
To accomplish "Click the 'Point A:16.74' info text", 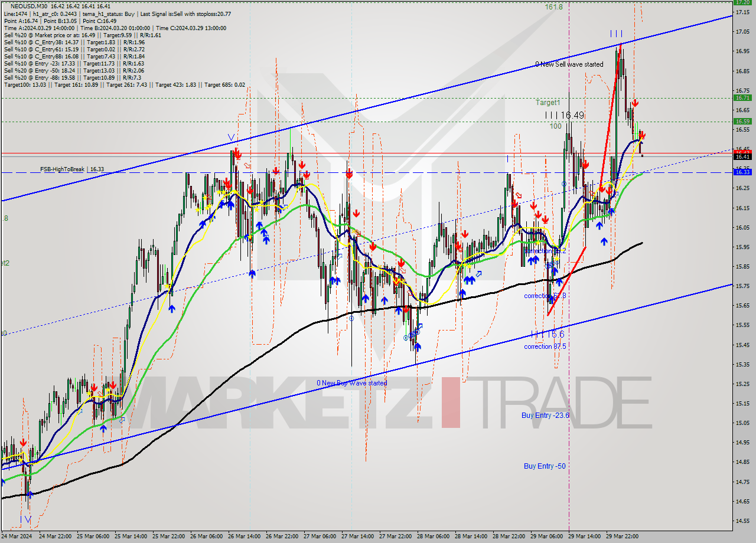I will pos(21,21).
